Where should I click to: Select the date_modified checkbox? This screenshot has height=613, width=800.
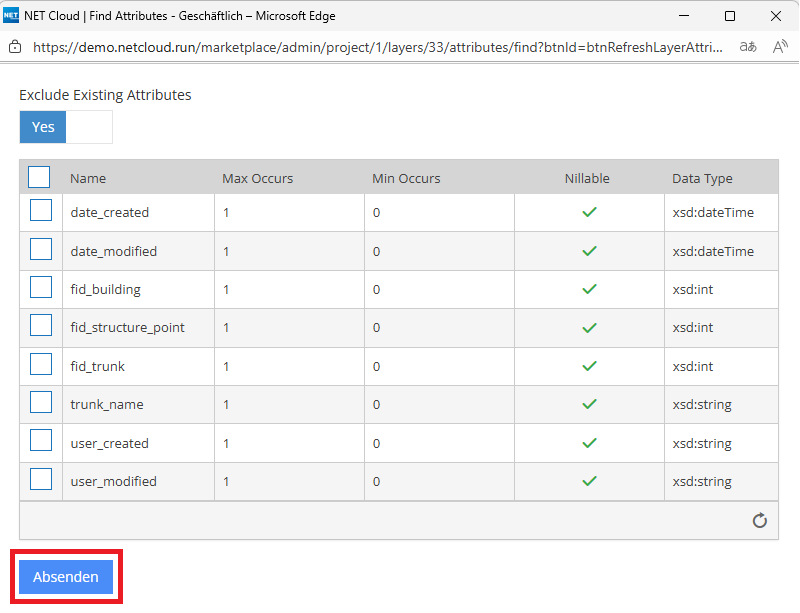[41, 250]
